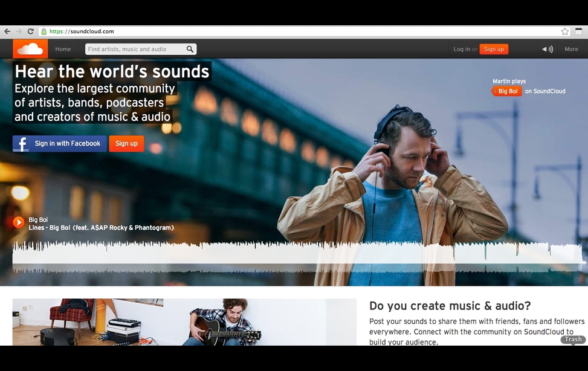Open the browser menu icon at far right

(x=579, y=31)
